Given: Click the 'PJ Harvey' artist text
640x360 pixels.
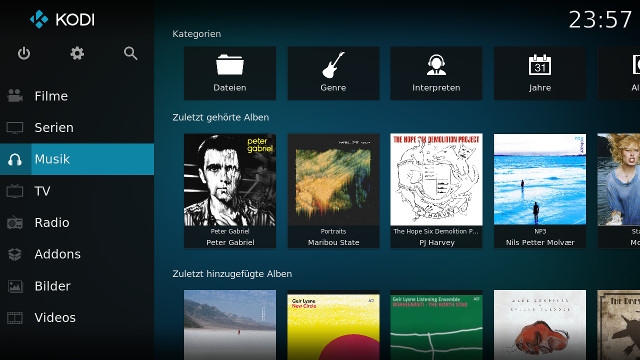Looking at the screenshot, I should [437, 242].
